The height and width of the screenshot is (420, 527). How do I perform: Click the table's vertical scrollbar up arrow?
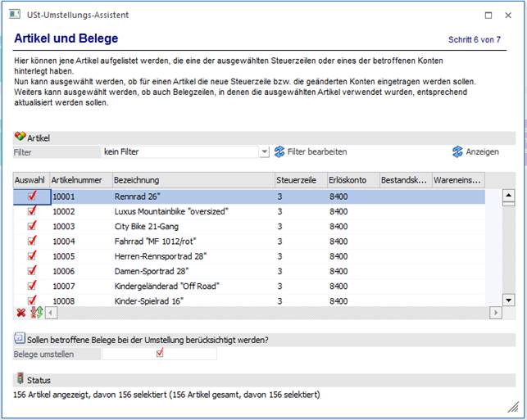pos(507,196)
